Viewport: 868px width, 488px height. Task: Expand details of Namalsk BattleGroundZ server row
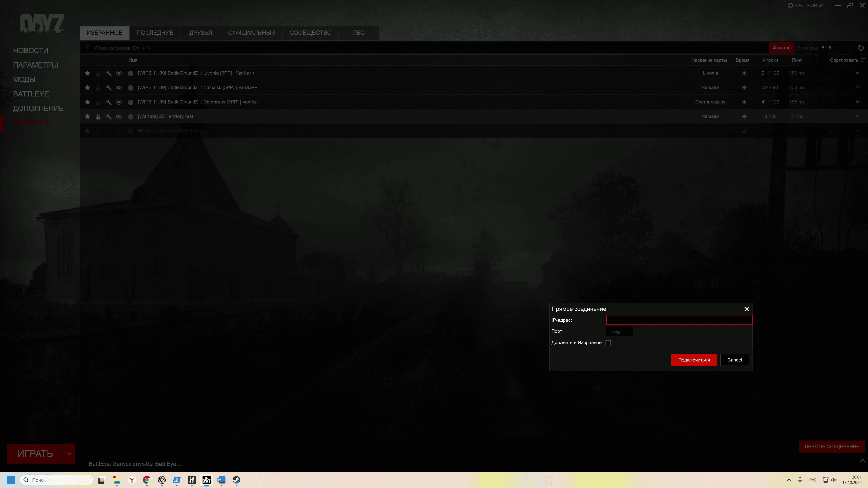858,87
